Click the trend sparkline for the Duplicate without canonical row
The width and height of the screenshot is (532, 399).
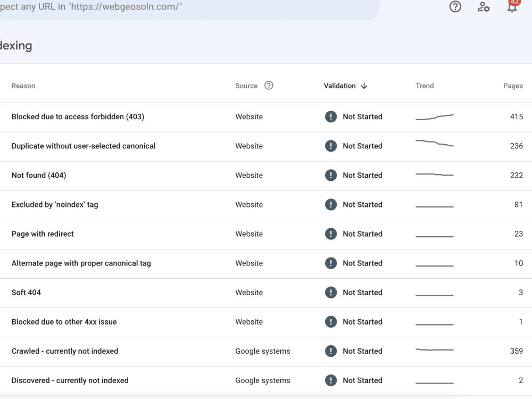[434, 143]
